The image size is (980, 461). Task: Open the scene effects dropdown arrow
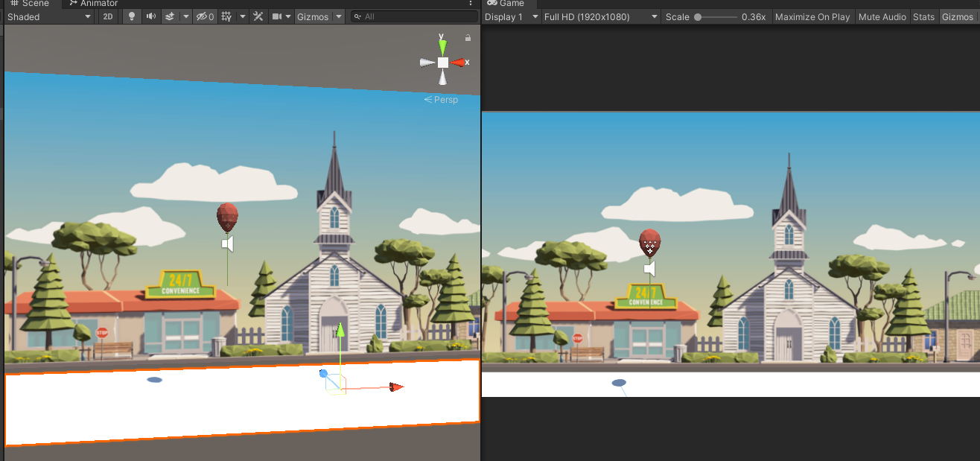(185, 16)
